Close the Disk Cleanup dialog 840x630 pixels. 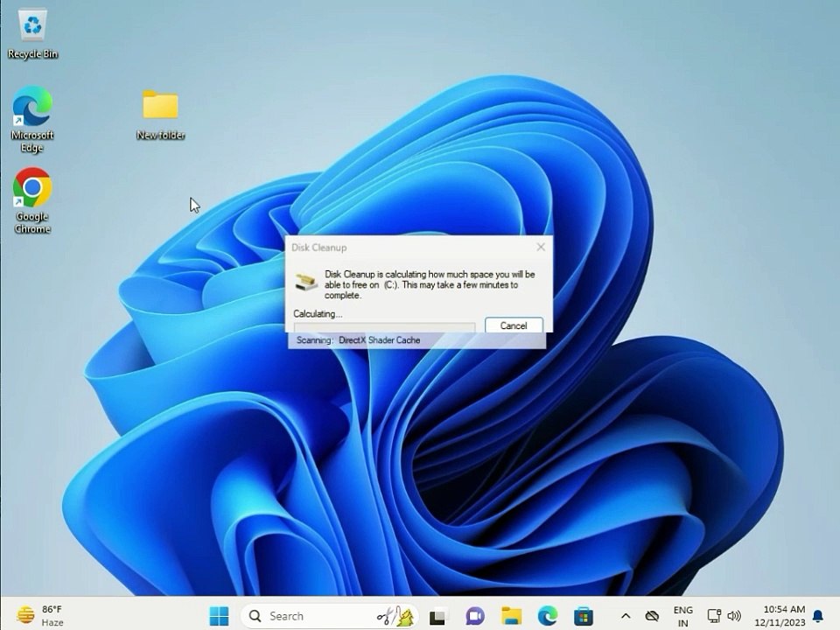(x=541, y=247)
